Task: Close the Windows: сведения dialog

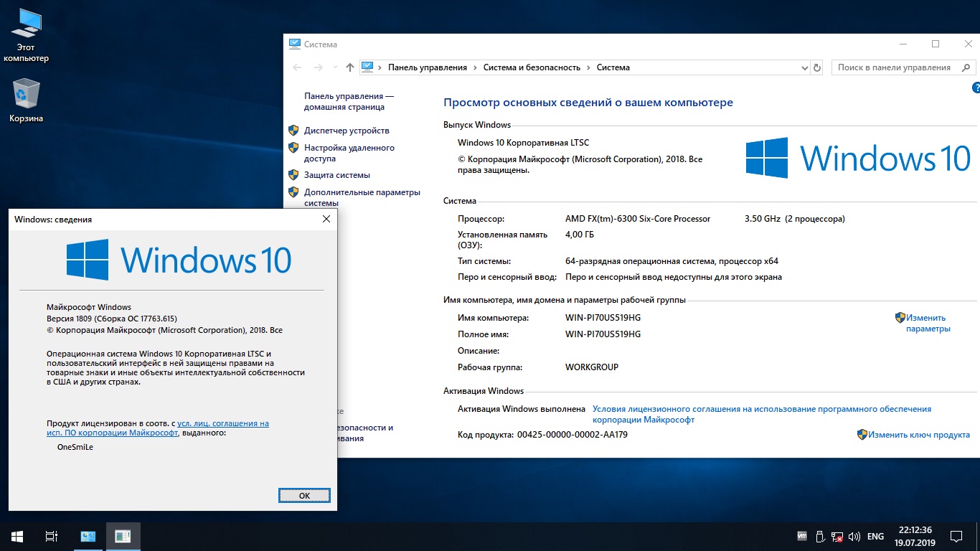Action: click(326, 219)
